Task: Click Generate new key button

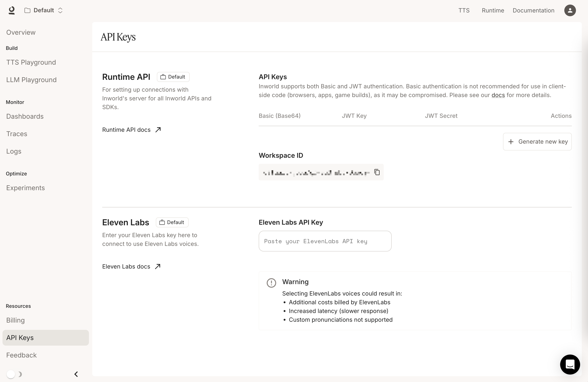Action: 537,142
